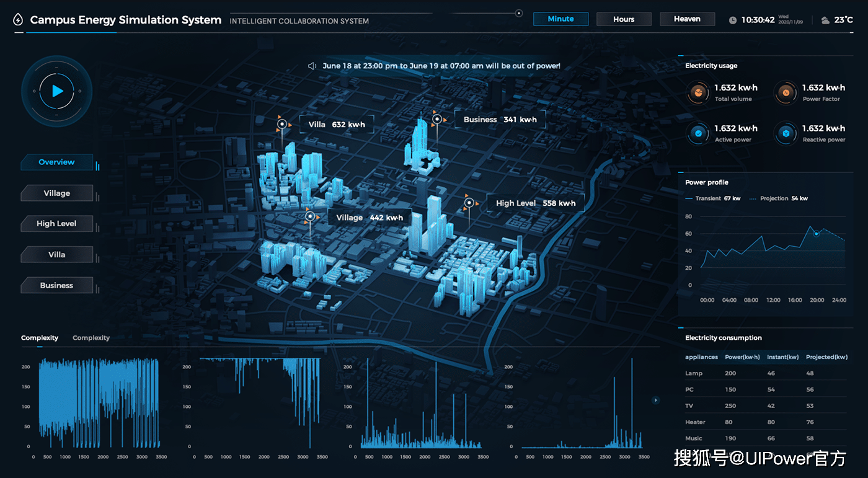Screen dimensions: 868x478
Task: Open the Business sidebar tab
Action: click(57, 286)
